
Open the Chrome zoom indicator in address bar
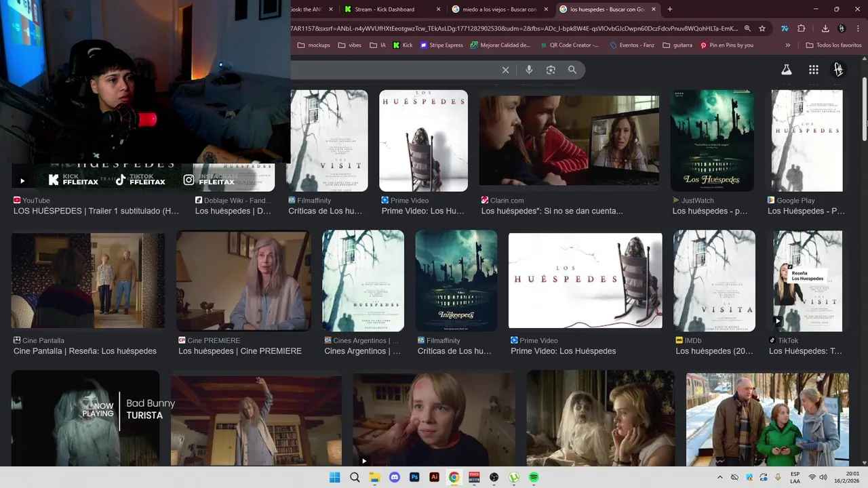click(x=747, y=28)
